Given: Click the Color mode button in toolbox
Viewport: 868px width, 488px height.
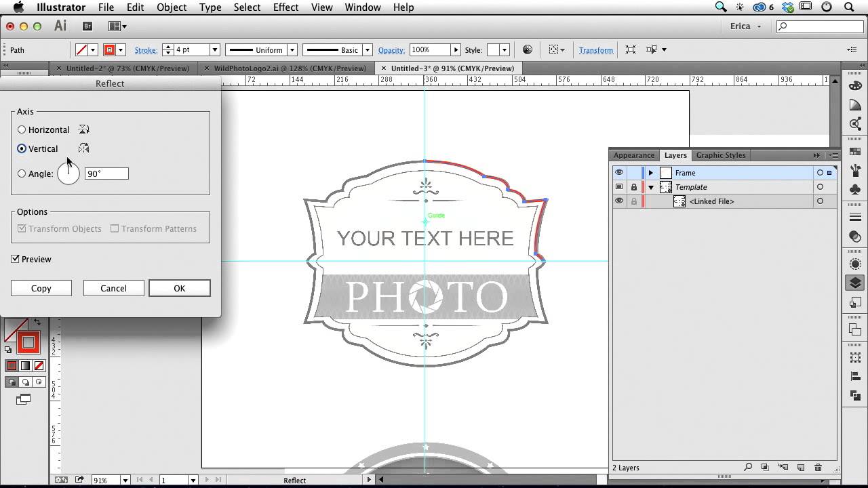Looking at the screenshot, I should tap(12, 366).
